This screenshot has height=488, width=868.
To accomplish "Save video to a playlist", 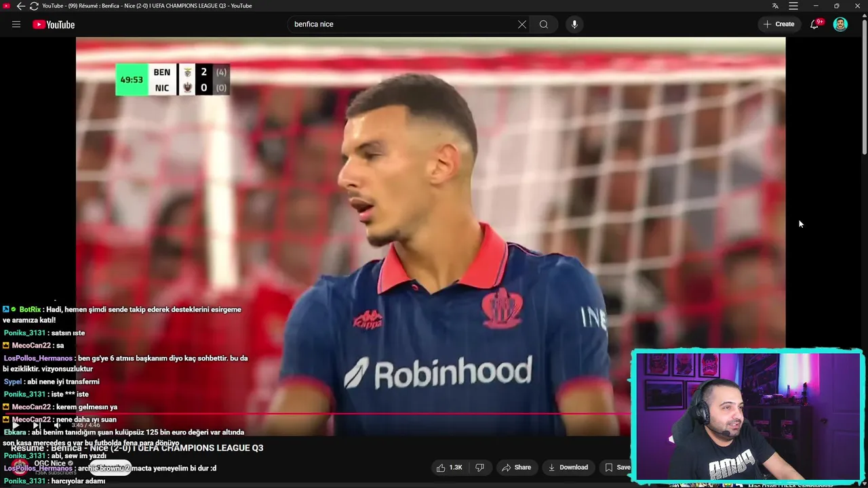I will tap(618, 467).
